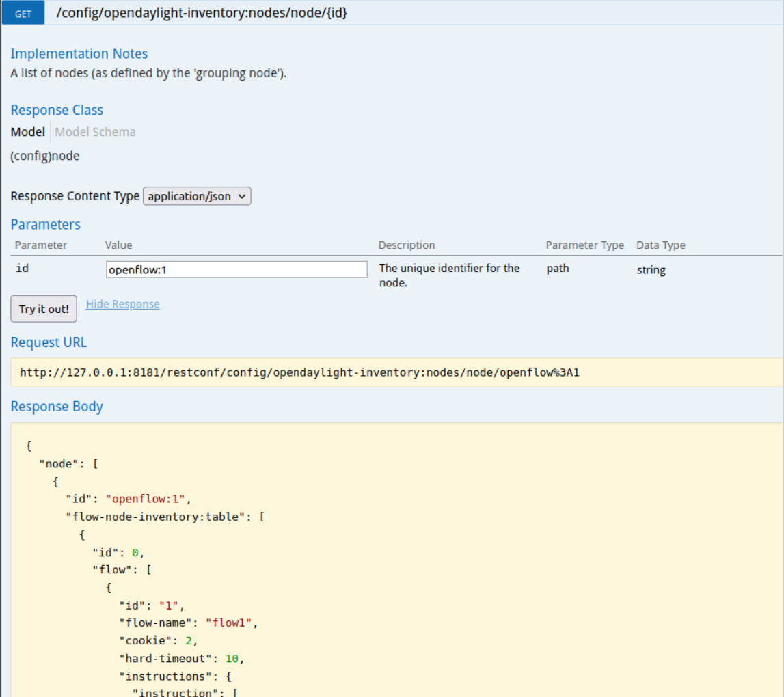This screenshot has height=697, width=784.
Task: Click the Parameter Type column header
Action: [584, 245]
